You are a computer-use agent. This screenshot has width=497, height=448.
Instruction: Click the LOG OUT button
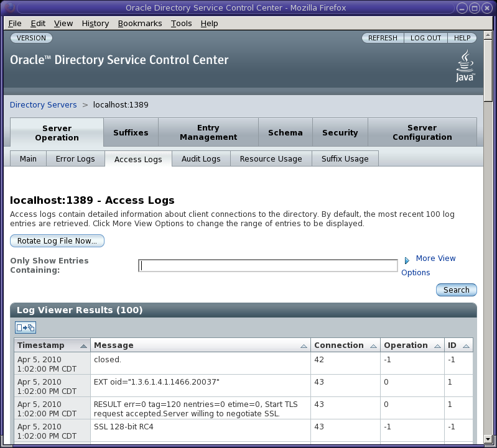click(425, 38)
